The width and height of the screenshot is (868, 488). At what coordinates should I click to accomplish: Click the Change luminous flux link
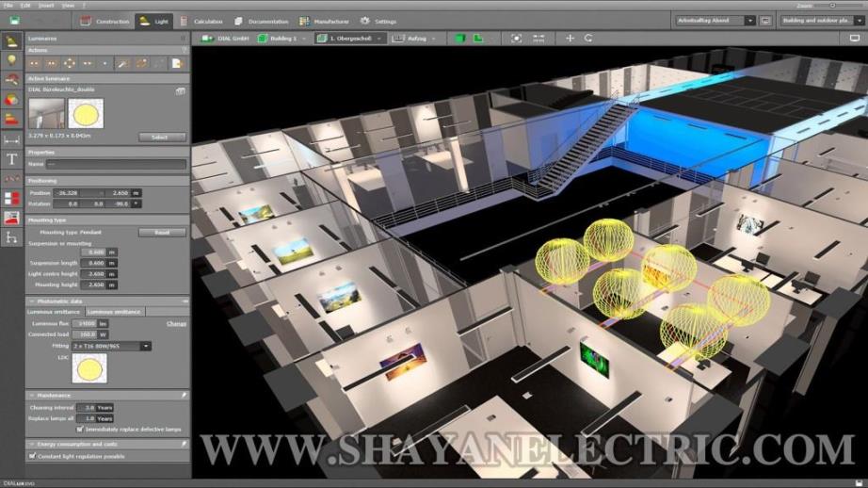click(176, 323)
